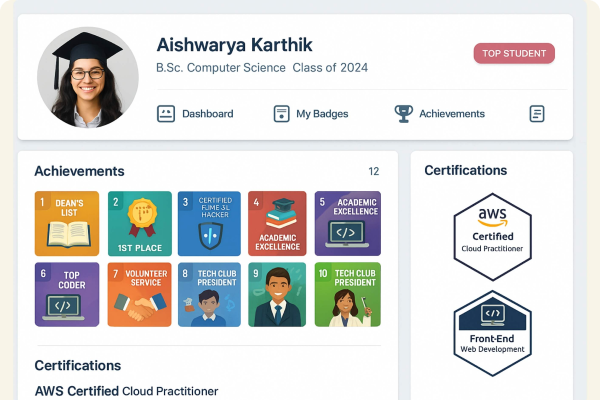Open the Volunteer Service handshake badge

point(139,294)
